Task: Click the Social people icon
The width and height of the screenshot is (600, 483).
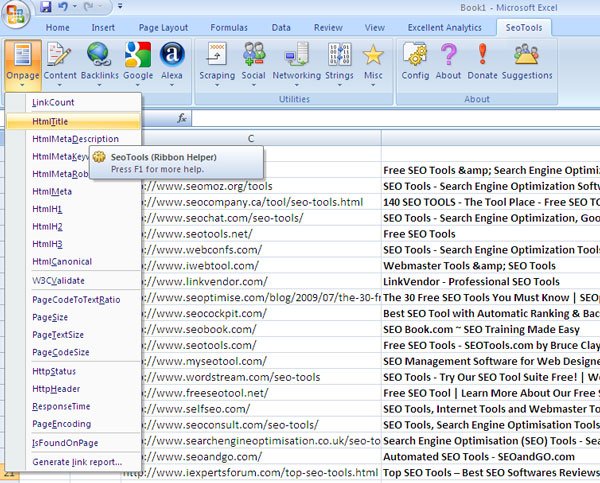Action: [x=253, y=54]
